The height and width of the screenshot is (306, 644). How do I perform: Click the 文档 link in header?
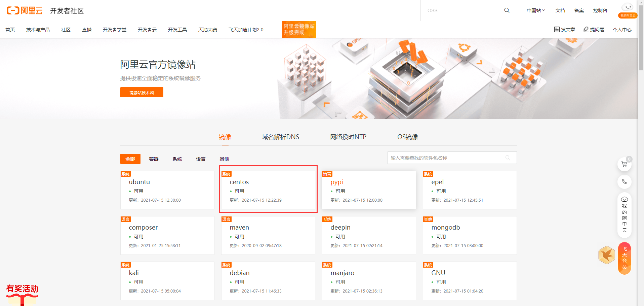pyautogui.click(x=560, y=10)
